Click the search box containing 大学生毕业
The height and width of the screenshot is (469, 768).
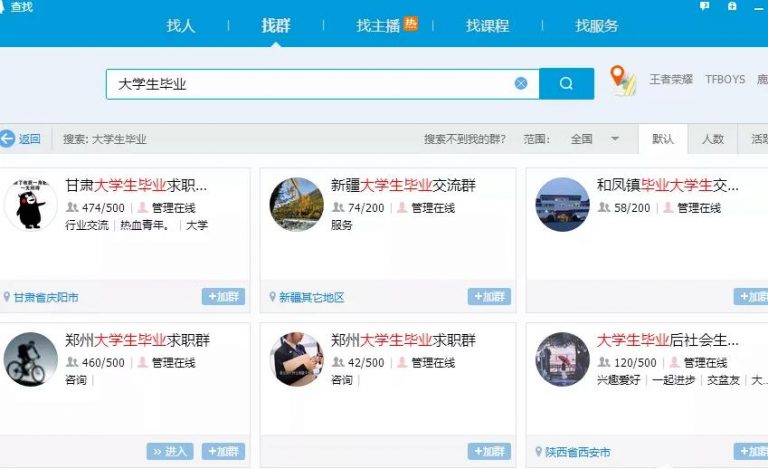tap(310, 84)
